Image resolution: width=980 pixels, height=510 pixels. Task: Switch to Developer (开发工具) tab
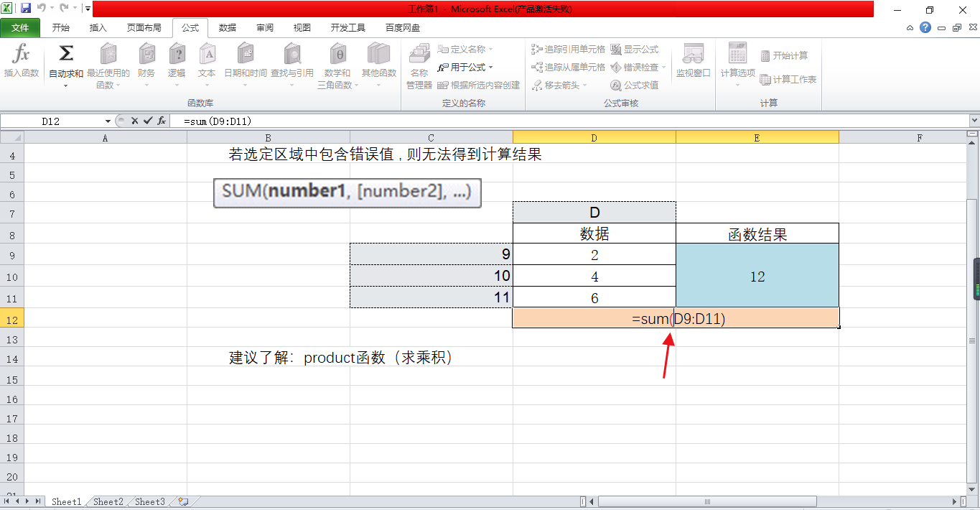click(348, 28)
